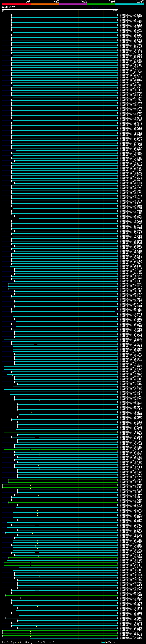The image size is (146, 644).
Task: Click the red ~20% identity legend segment
Action: click(x=16, y=4)
